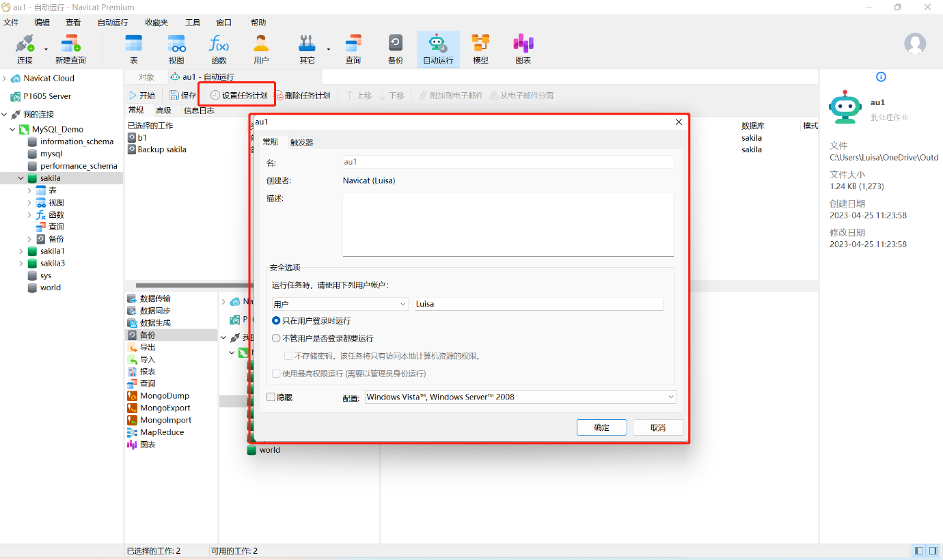This screenshot has height=560, width=943.
Task: Click the 连接 (Connection) toolbar icon
Action: point(25,49)
